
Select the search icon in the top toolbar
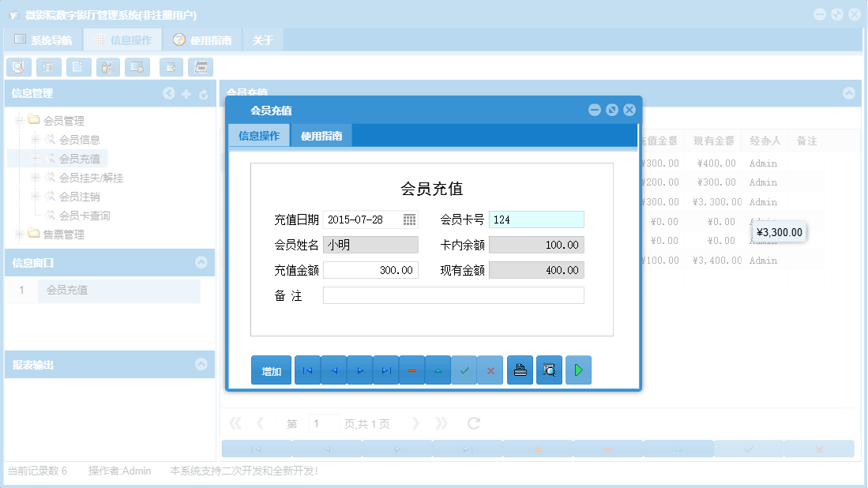[x=18, y=67]
